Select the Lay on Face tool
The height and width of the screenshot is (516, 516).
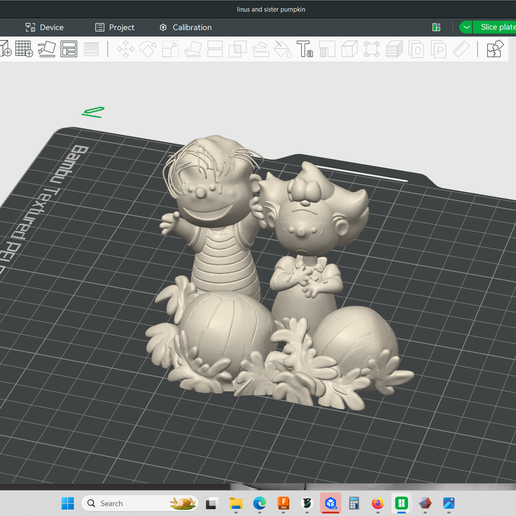(x=193, y=49)
